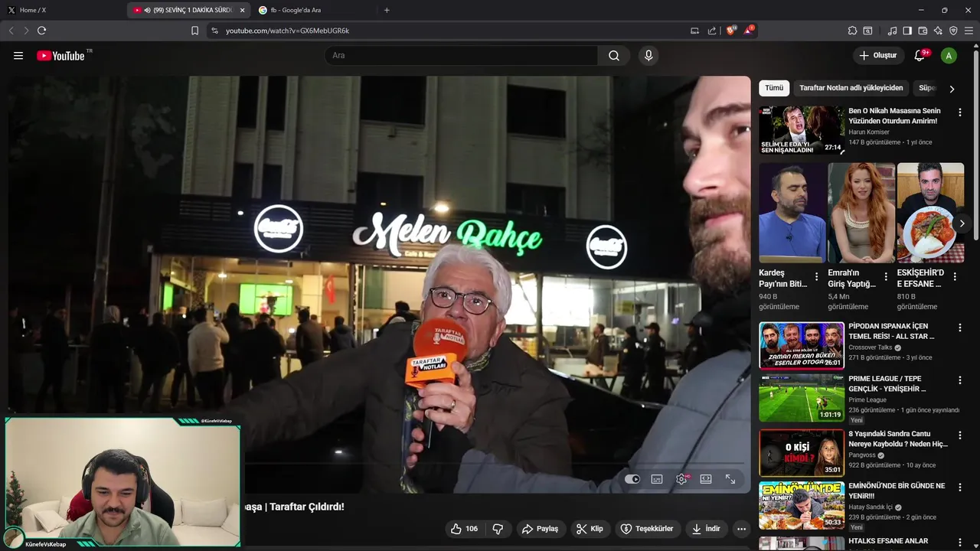Open player settings gear
The image size is (980, 551).
tap(681, 479)
